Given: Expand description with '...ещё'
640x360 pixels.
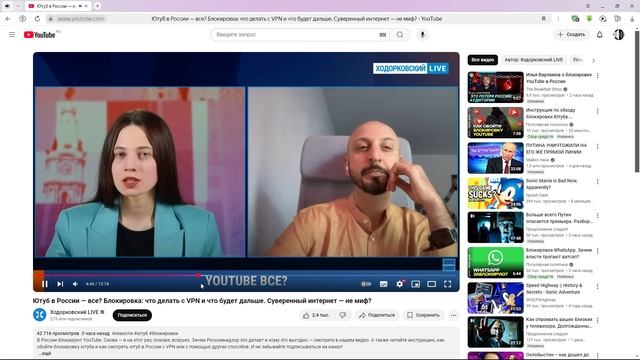Looking at the screenshot, I should tap(44, 353).
